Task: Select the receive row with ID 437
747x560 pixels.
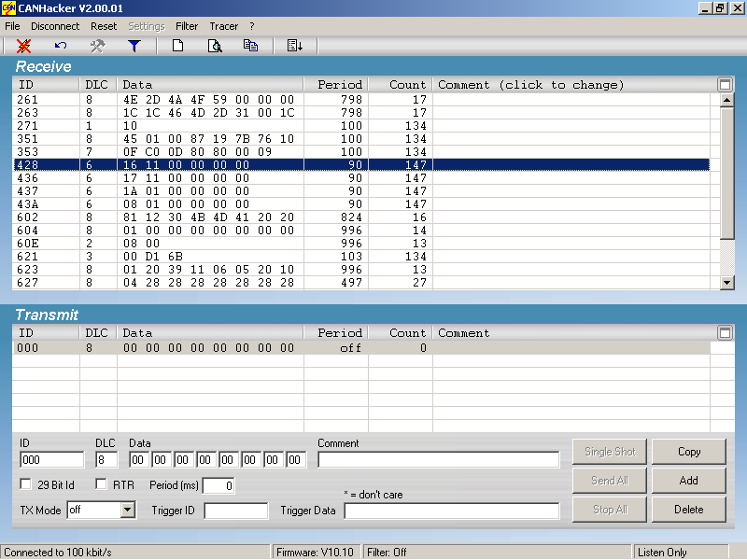Action: click(x=361, y=191)
